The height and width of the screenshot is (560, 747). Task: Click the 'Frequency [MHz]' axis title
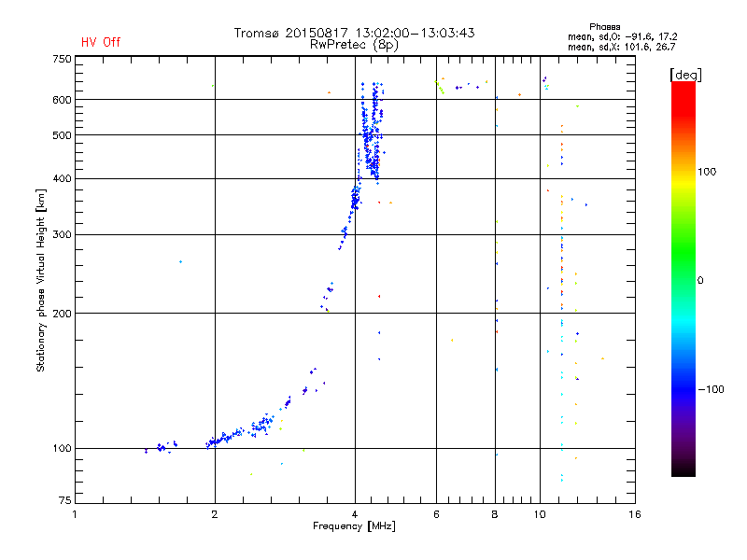[354, 526]
